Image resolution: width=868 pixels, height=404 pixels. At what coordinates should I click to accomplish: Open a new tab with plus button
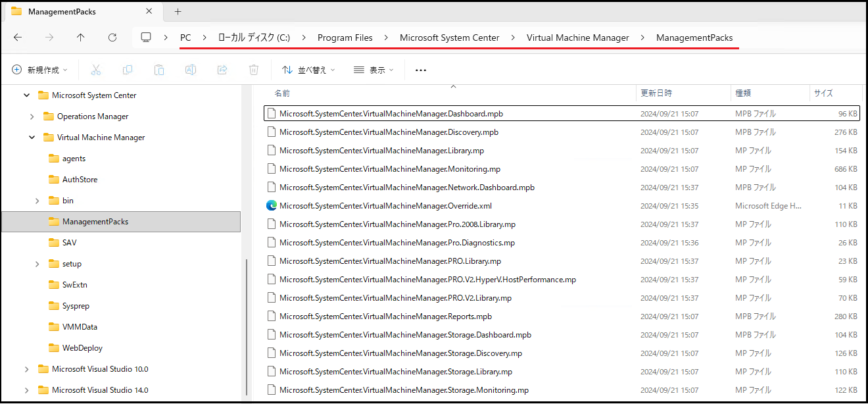coord(178,11)
